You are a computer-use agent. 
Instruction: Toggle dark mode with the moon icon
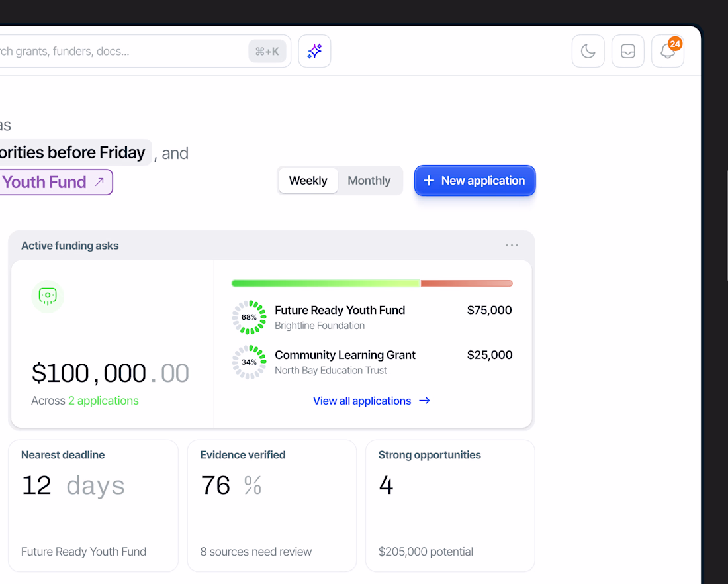click(x=588, y=51)
